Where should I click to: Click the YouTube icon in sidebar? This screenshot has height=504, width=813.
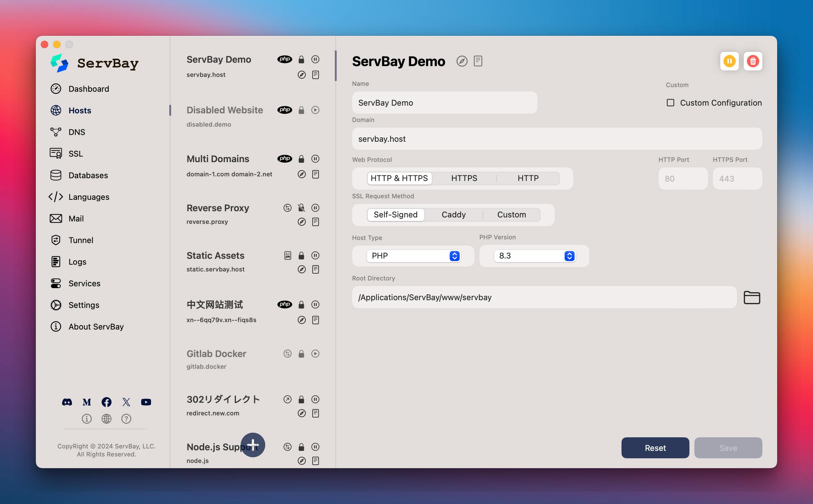point(146,402)
